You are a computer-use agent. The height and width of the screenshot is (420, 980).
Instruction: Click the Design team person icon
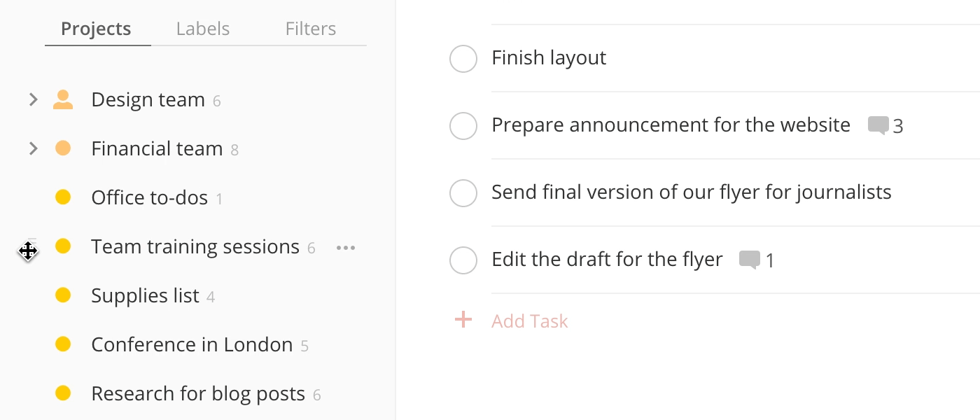tap(63, 100)
